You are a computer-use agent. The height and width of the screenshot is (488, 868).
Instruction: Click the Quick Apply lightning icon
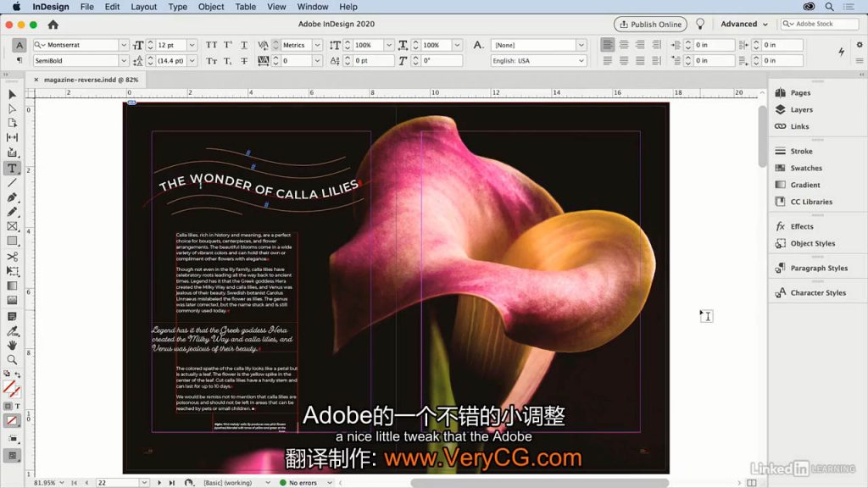(841, 52)
